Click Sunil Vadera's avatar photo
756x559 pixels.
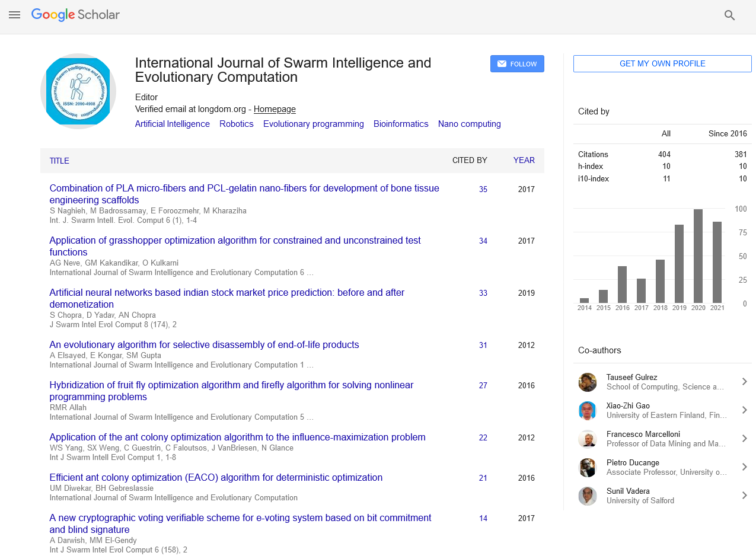587,496
